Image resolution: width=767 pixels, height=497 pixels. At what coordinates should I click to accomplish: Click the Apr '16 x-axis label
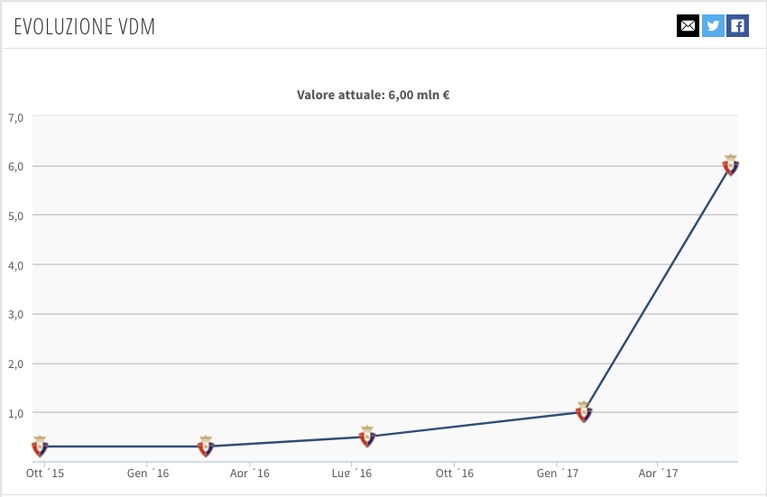pos(249,473)
